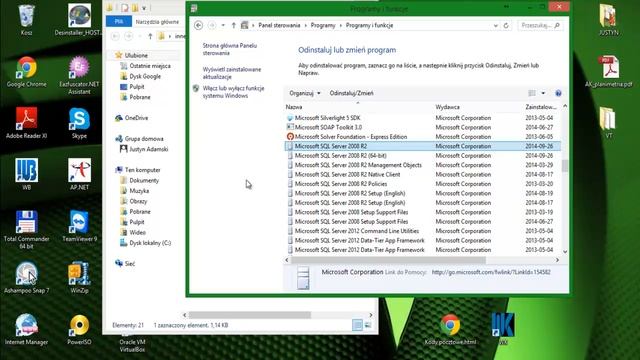Image resolution: width=640 pixels, height=360 pixels.
Task: Switch Explorer to large icons view
Action: [368, 325]
